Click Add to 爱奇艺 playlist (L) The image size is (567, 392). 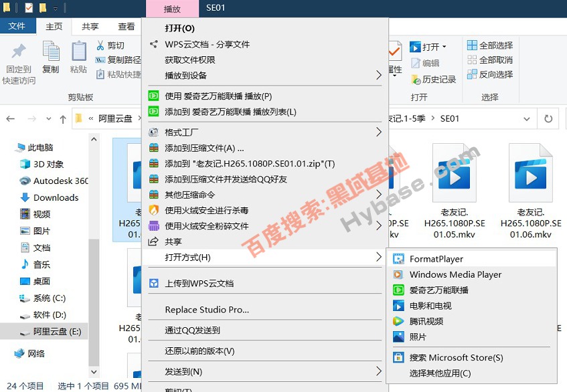click(x=264, y=112)
